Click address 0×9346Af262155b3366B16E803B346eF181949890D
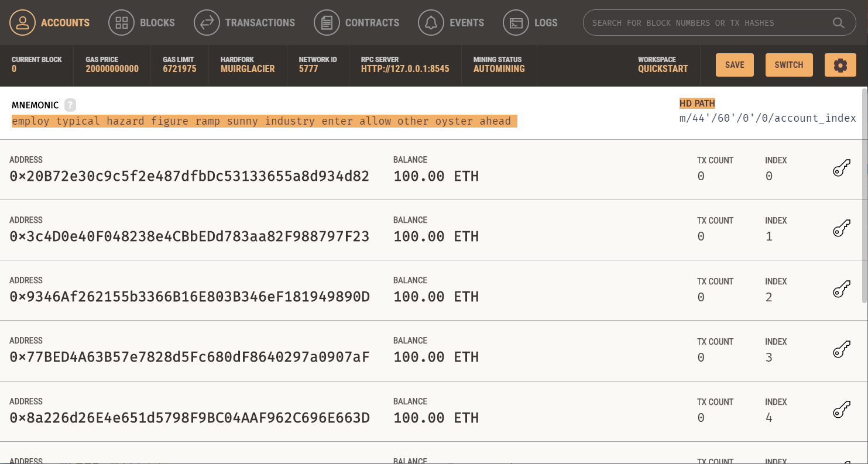Screen dimensions: 868x464 click(x=190, y=297)
